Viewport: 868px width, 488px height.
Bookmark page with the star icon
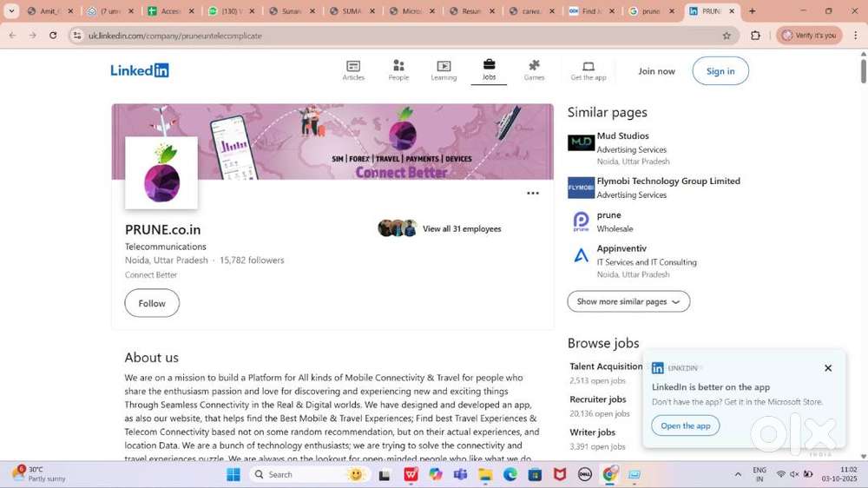pos(727,36)
